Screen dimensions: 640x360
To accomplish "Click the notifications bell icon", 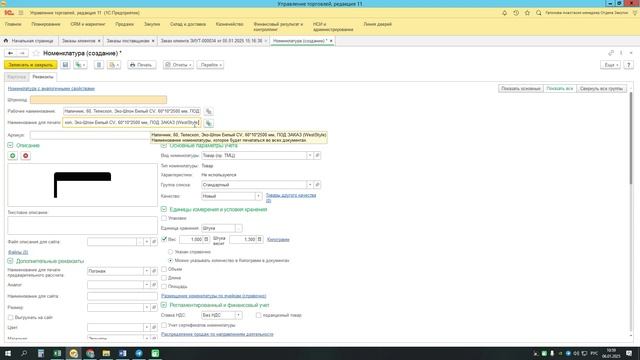I will tap(504, 13).
